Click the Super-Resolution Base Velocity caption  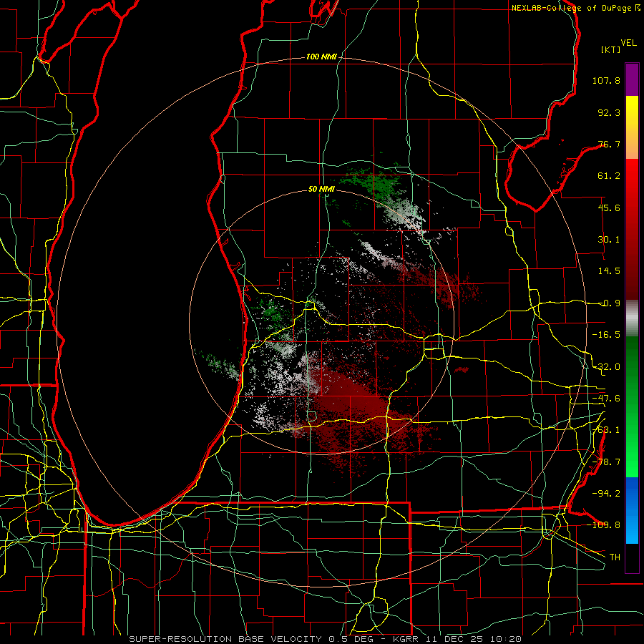tap(326, 639)
